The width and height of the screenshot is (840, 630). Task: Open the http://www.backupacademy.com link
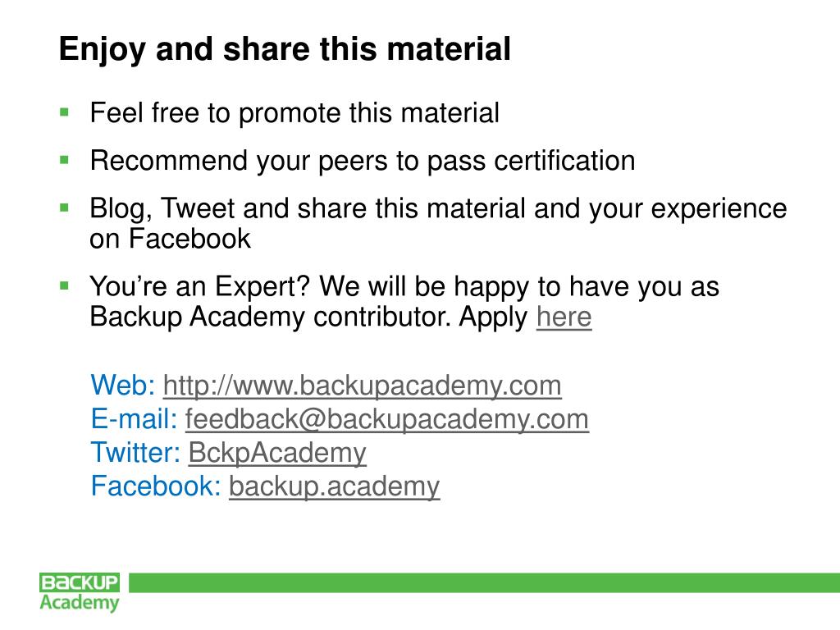point(362,386)
